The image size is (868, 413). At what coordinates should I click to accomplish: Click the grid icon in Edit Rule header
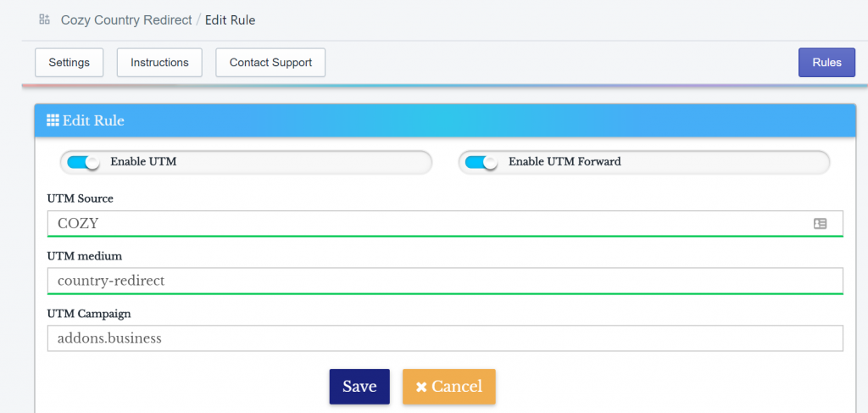click(x=53, y=120)
